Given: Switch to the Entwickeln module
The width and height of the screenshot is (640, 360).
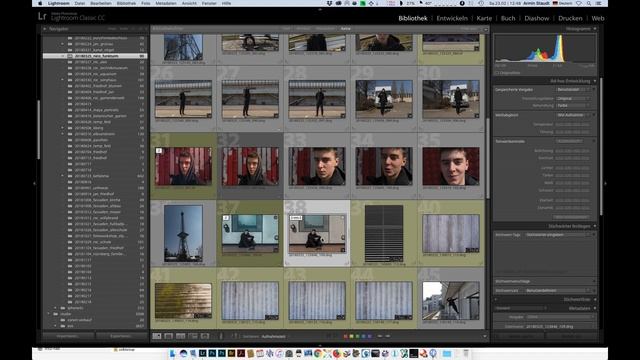Looking at the screenshot, I should 452,18.
